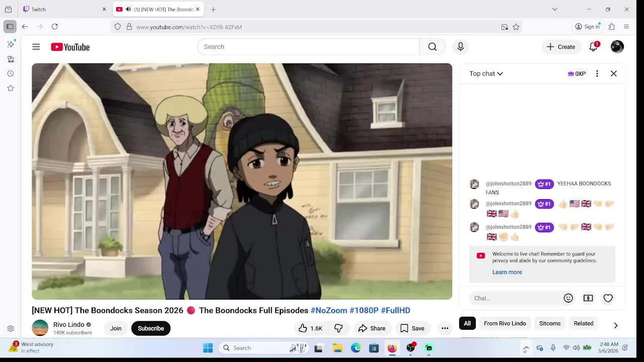Open Microsoft Edge from the taskbar

pos(356,348)
